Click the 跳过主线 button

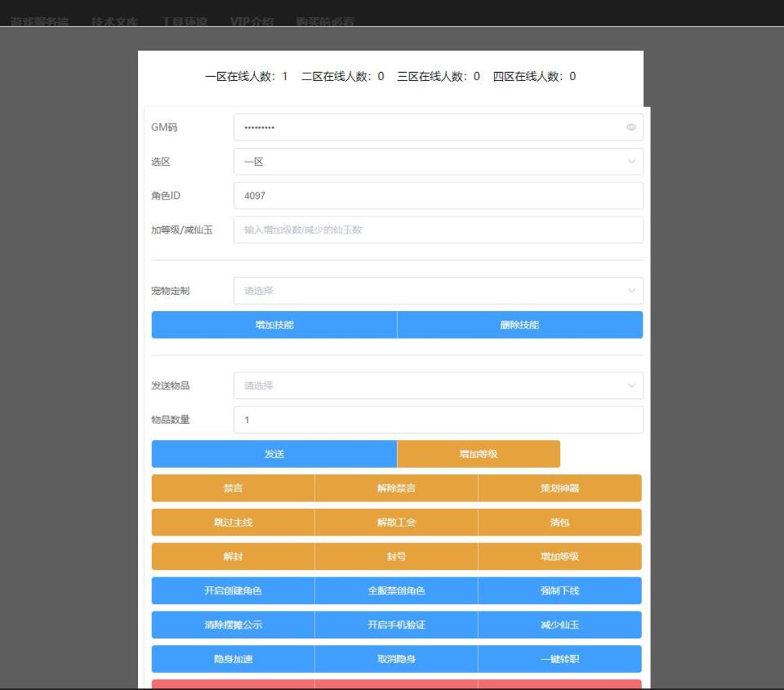coord(233,523)
